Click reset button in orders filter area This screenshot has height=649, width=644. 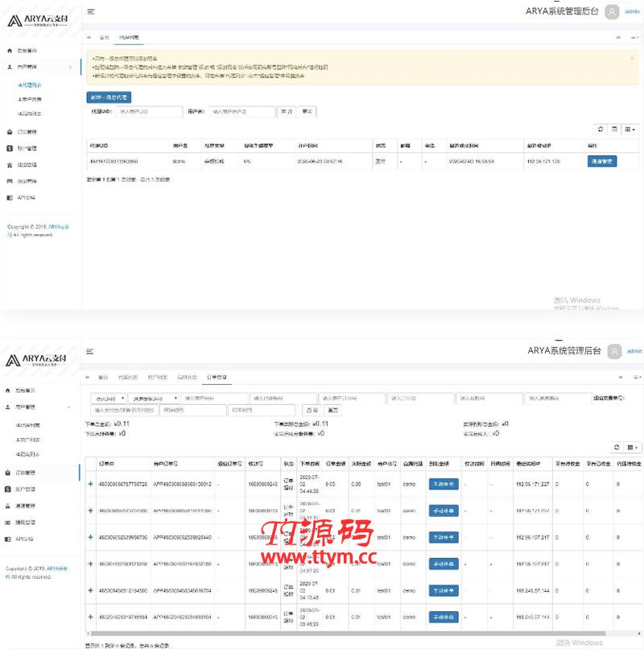(x=332, y=410)
